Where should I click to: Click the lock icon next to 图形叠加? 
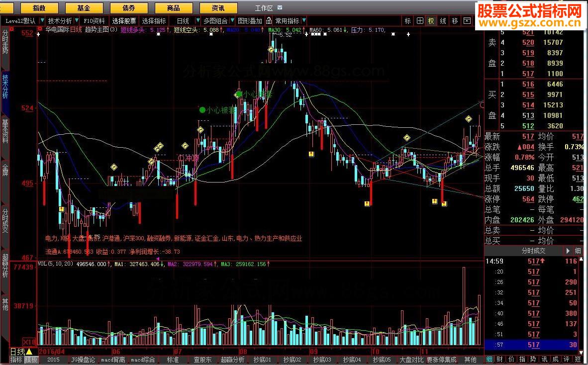(269, 20)
